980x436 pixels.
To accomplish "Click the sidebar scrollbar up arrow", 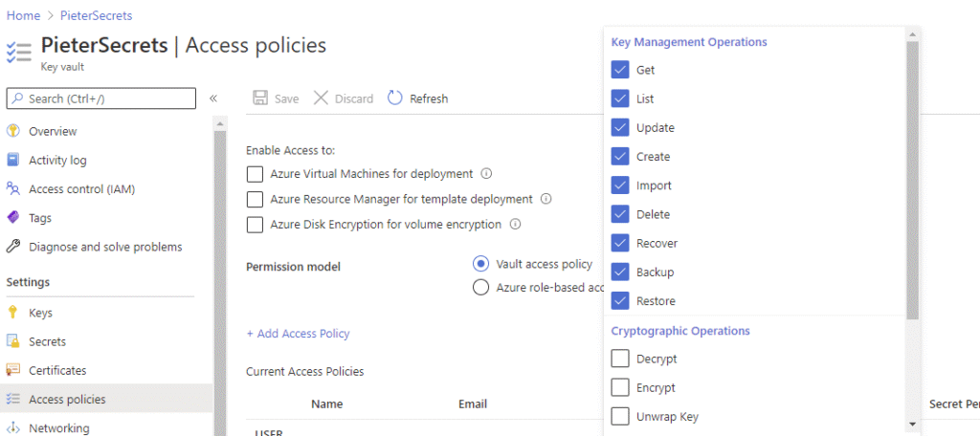I will (219, 124).
